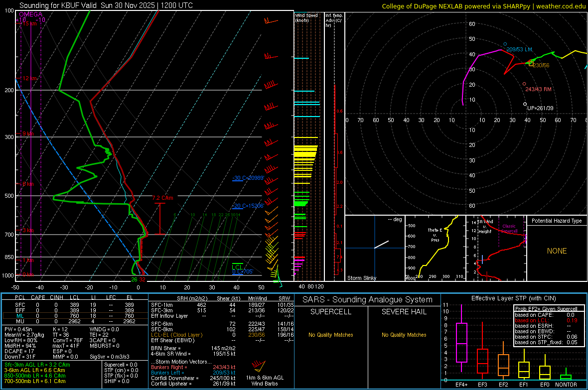
Task: Click the '0 C=705'' height label
Action: pyautogui.click(x=243, y=271)
